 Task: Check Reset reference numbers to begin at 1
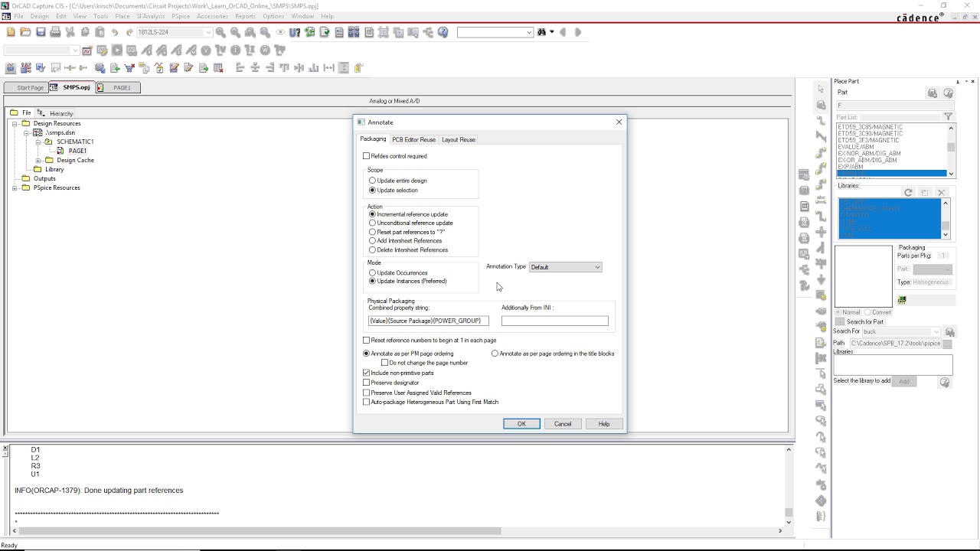(x=367, y=341)
